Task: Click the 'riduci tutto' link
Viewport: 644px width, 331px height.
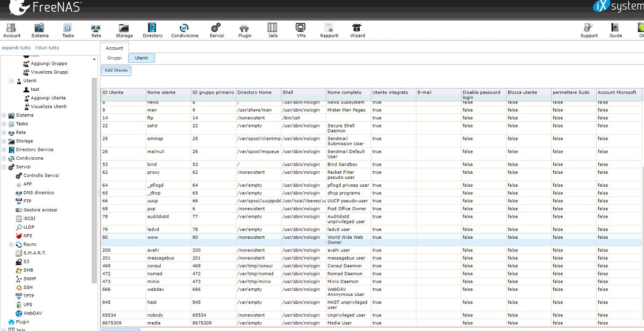Action: (47, 48)
